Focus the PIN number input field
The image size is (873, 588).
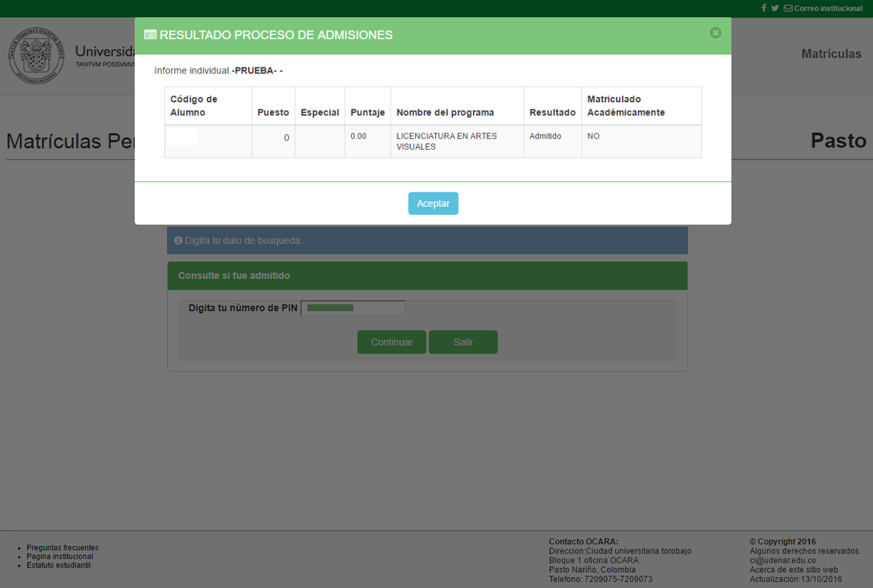(353, 308)
